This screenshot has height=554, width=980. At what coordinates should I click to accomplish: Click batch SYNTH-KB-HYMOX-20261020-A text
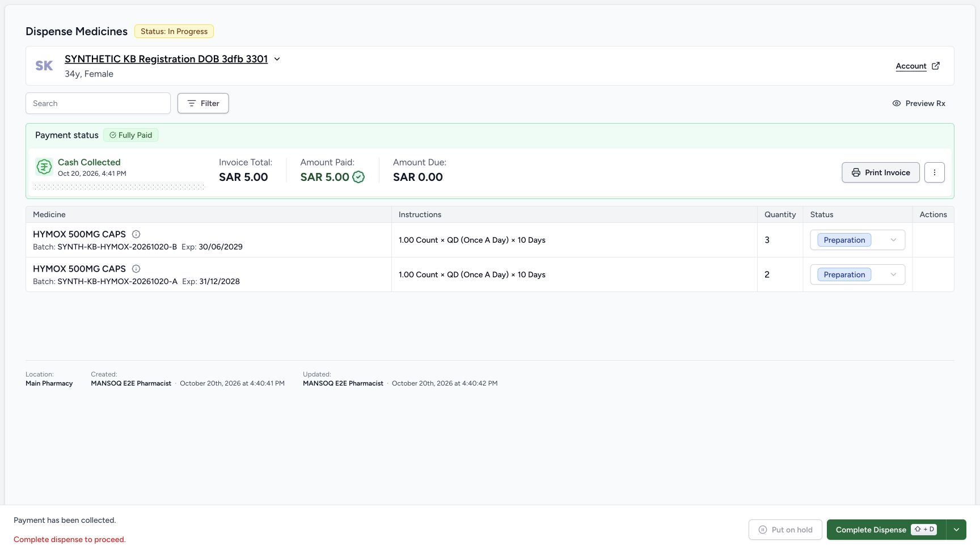tap(117, 281)
